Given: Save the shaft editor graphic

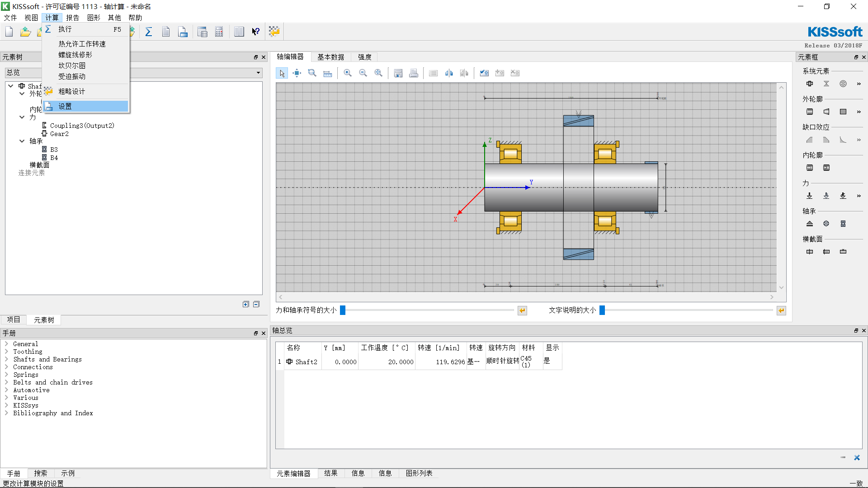Looking at the screenshot, I should tap(398, 73).
